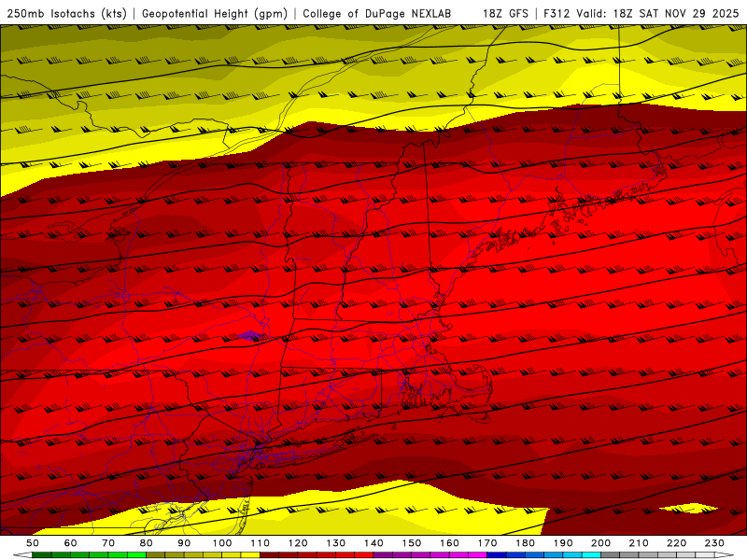
Task: Click the bright yellow swatch left of 110
Action: (x=250, y=555)
